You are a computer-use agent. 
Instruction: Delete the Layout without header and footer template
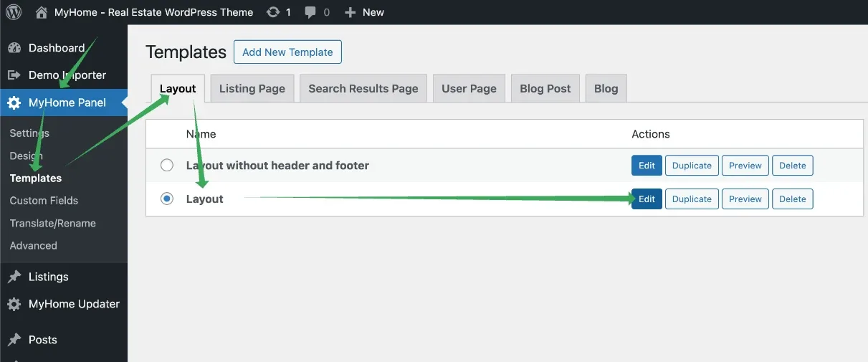(793, 166)
